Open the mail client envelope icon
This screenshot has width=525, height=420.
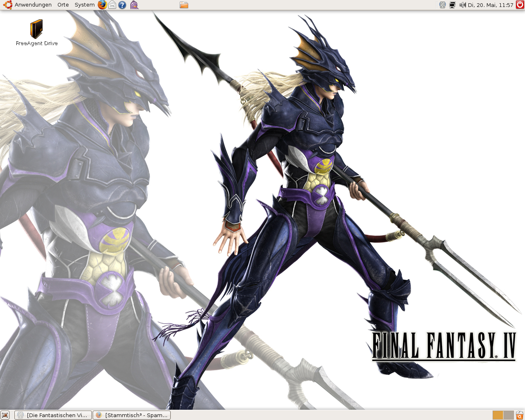pyautogui.click(x=112, y=5)
